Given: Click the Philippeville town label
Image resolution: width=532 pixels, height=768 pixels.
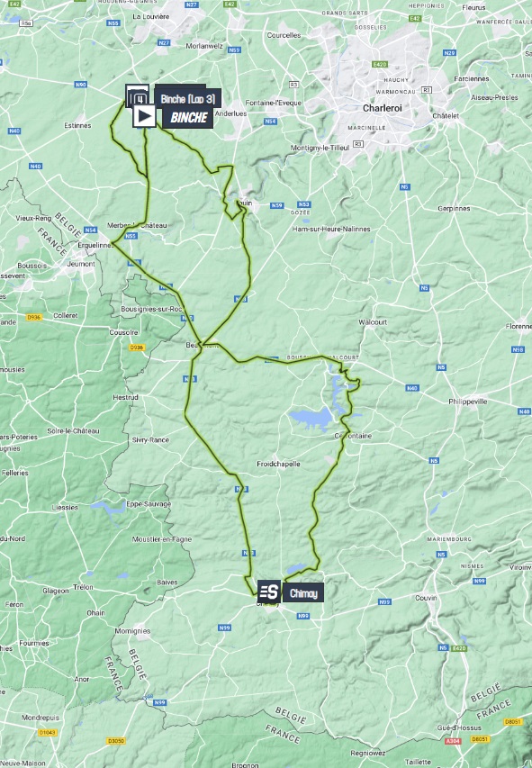Looking at the screenshot, I should (x=468, y=402).
